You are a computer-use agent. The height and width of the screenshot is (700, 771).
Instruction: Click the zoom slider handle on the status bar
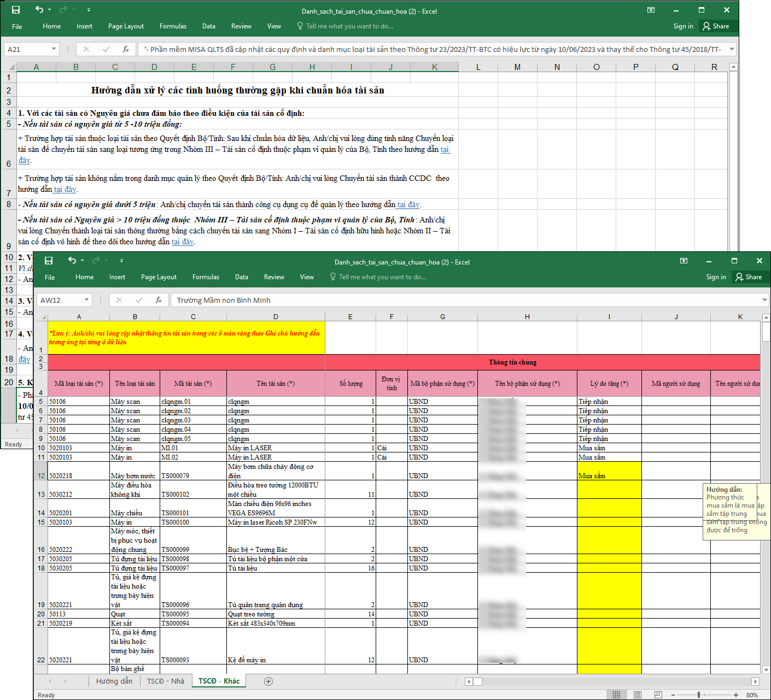[699, 695]
